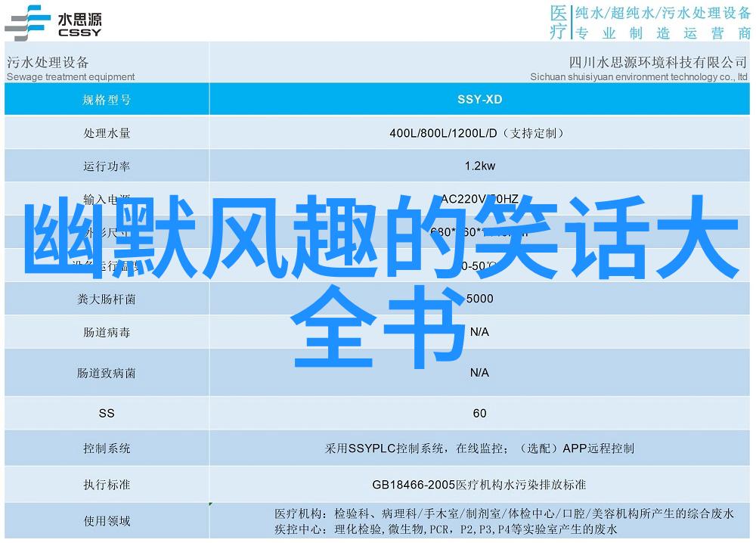The height and width of the screenshot is (543, 756).
Task: Select the 规格型号 header cell
Action: click(x=107, y=100)
